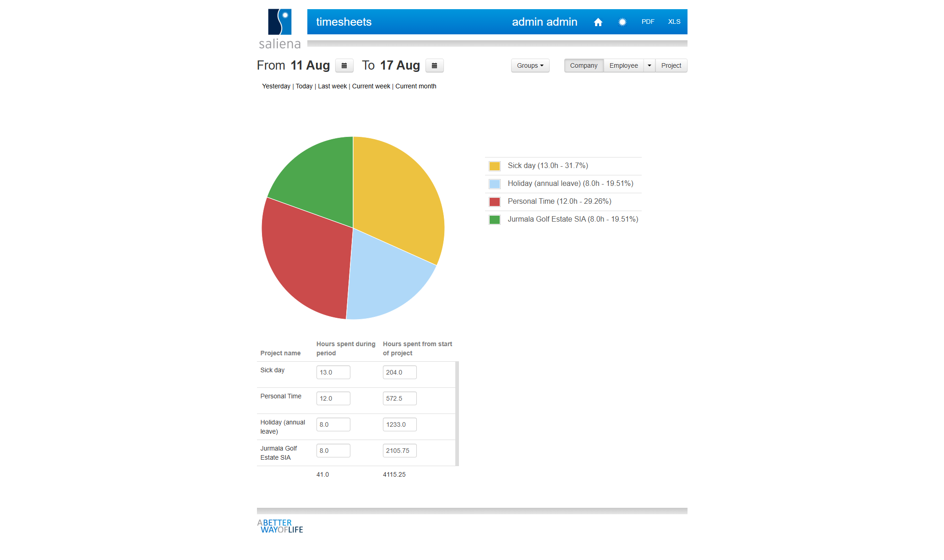Click the Sick day period hours field
The height and width of the screenshot is (560, 944).
point(333,372)
